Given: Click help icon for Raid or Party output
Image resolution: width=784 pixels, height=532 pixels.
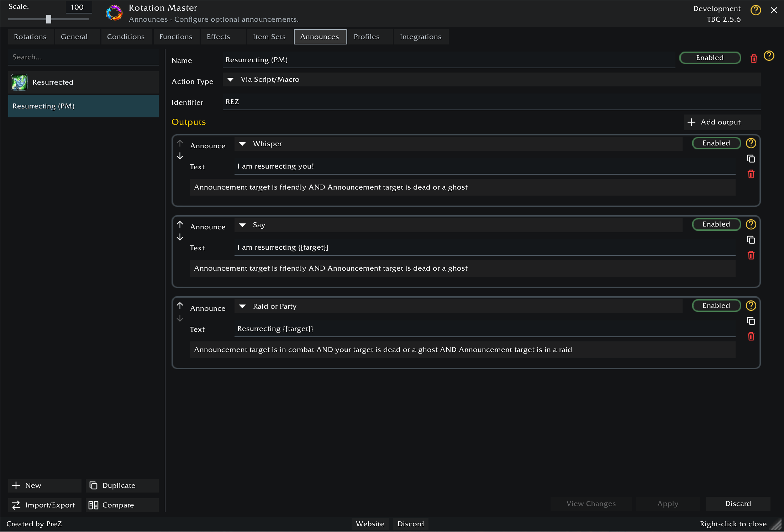Looking at the screenshot, I should click(x=751, y=306).
